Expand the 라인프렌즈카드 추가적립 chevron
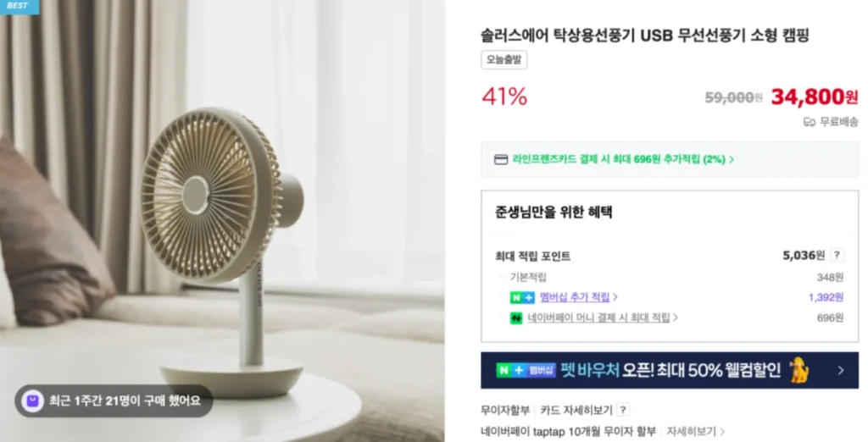This screenshot has width=868, height=442. tap(732, 159)
